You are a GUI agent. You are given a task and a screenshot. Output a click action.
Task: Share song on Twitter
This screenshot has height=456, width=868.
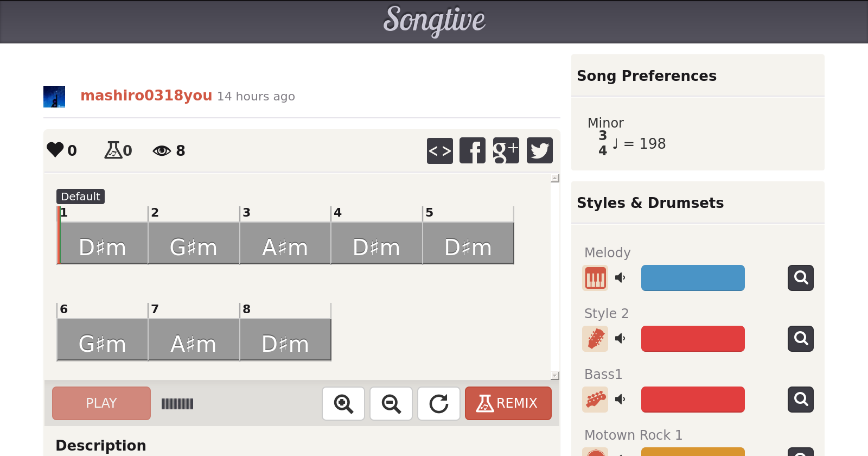(x=539, y=150)
